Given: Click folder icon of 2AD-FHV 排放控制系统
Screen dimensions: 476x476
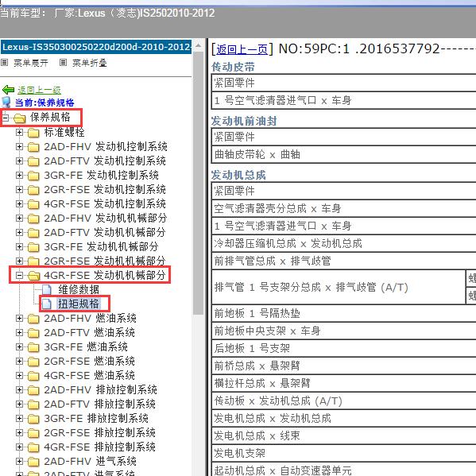Looking at the screenshot, I should tap(33, 390).
